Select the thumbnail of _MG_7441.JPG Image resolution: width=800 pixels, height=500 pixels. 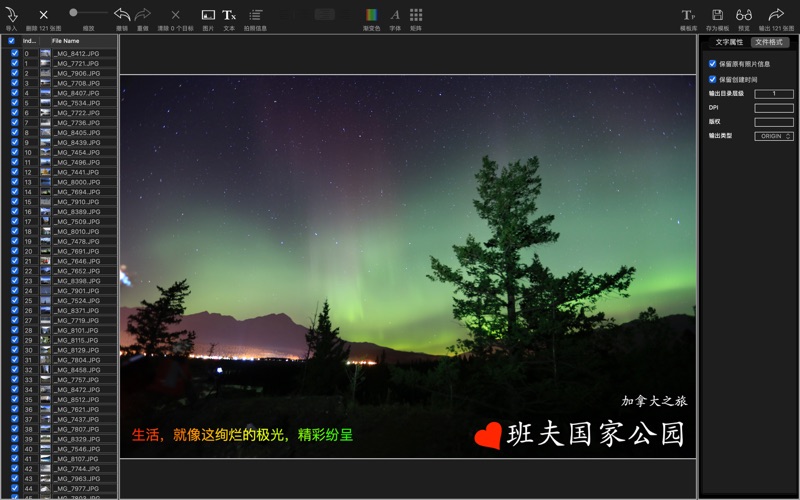[x=45, y=172]
